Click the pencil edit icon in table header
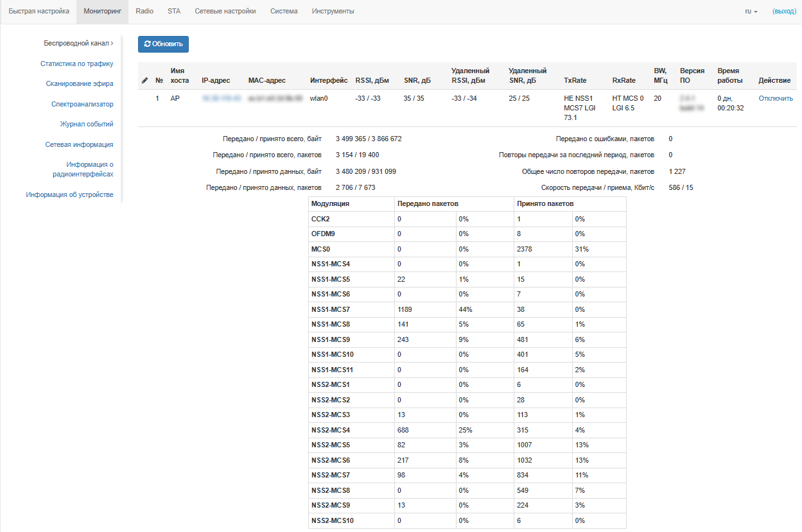This screenshot has width=802, height=532. (144, 81)
